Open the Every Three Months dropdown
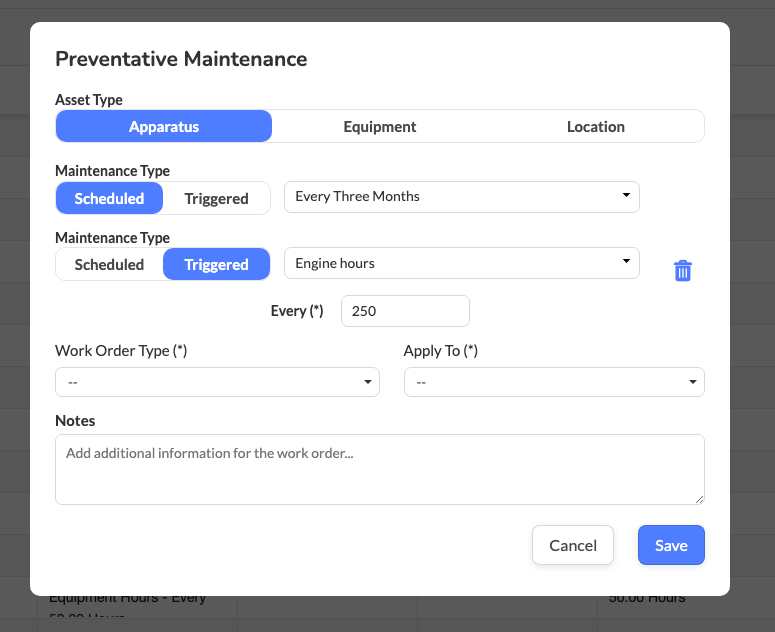 coord(461,197)
